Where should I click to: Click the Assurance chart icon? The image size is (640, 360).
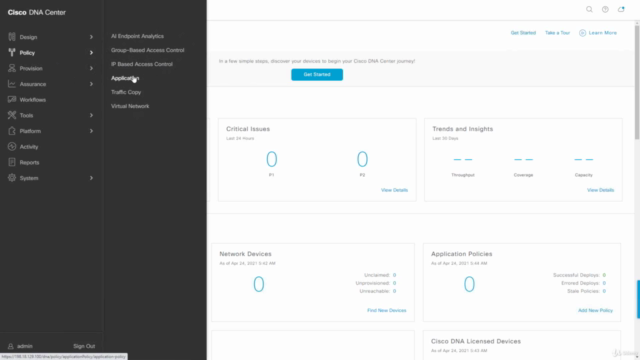12,84
